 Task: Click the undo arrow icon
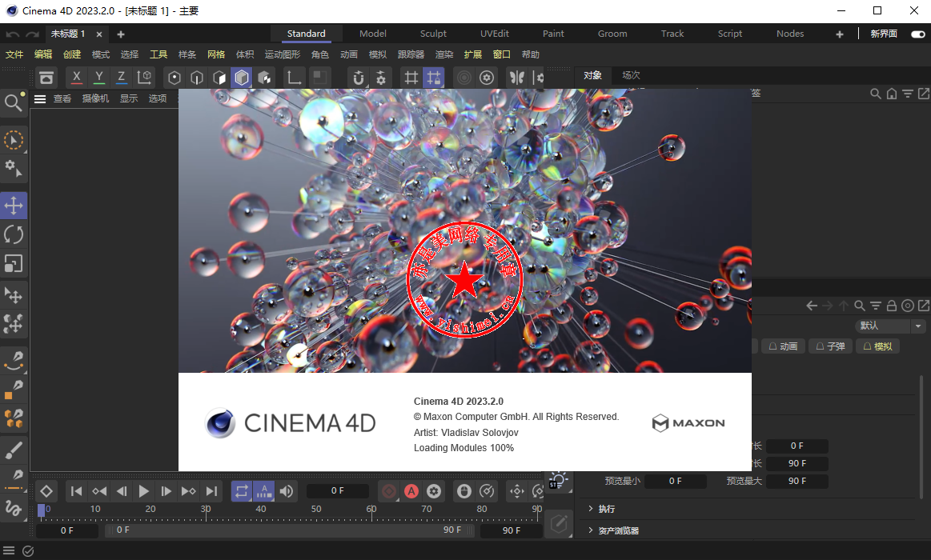click(x=13, y=34)
